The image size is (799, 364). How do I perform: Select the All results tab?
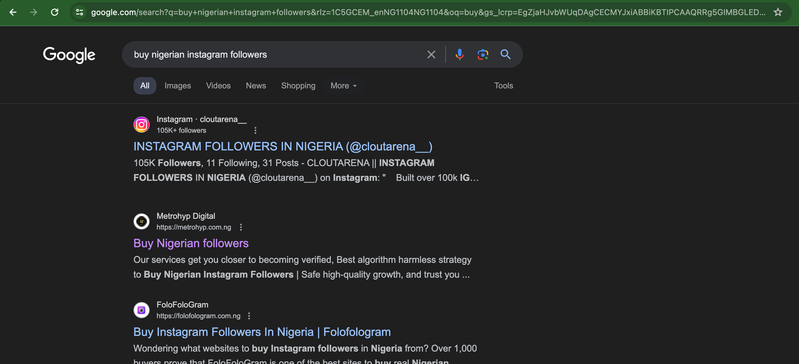145,86
